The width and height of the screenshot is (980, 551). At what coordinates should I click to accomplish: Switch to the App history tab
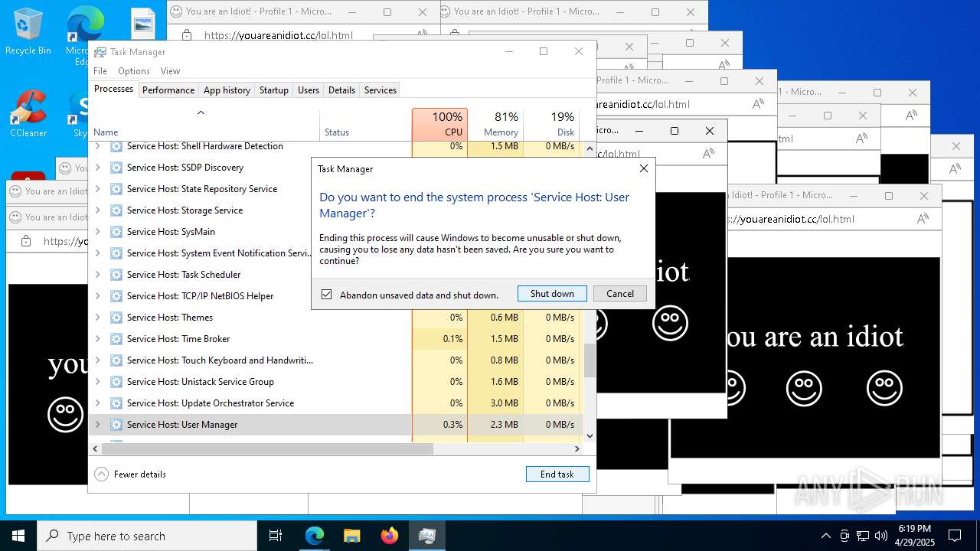coord(227,90)
